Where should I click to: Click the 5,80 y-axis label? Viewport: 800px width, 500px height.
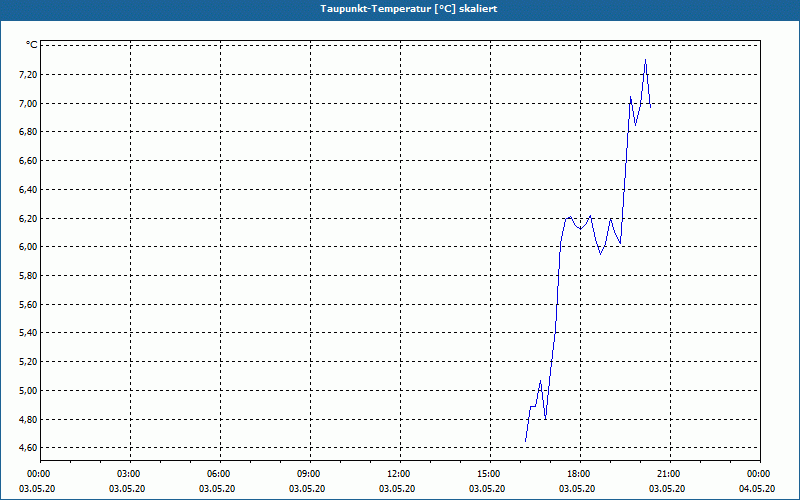(29, 276)
